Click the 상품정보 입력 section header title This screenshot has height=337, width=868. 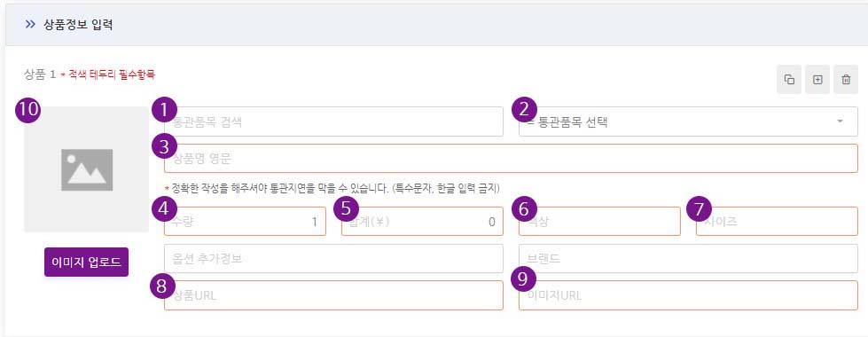(x=78, y=24)
